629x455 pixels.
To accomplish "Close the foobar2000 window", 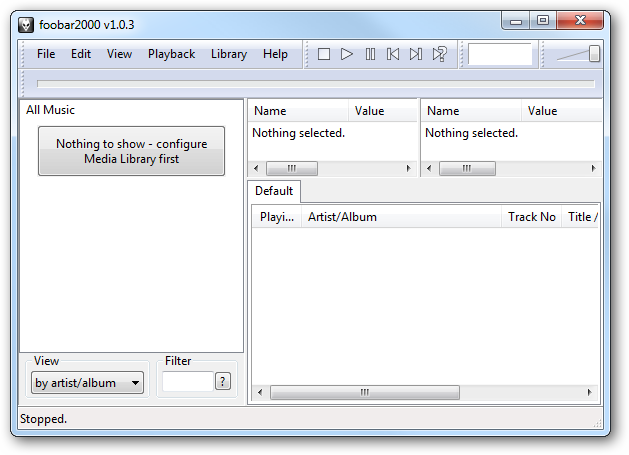I will pyautogui.click(x=580, y=21).
